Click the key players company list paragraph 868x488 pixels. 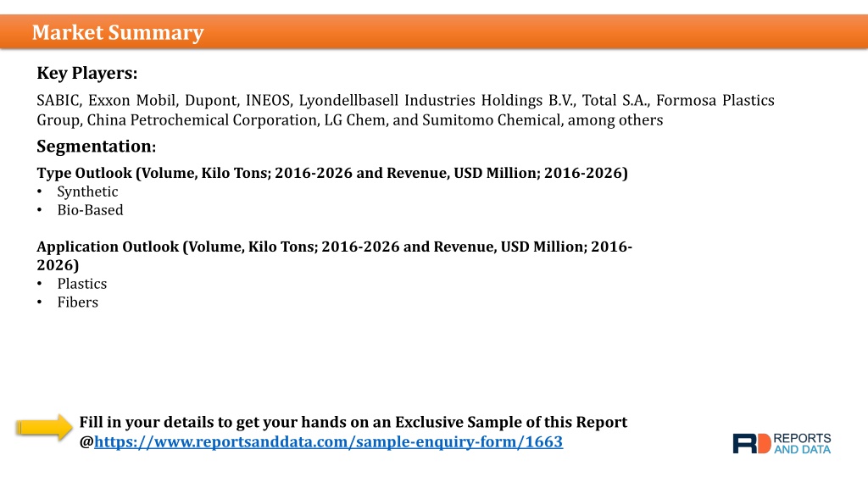pyautogui.click(x=405, y=110)
